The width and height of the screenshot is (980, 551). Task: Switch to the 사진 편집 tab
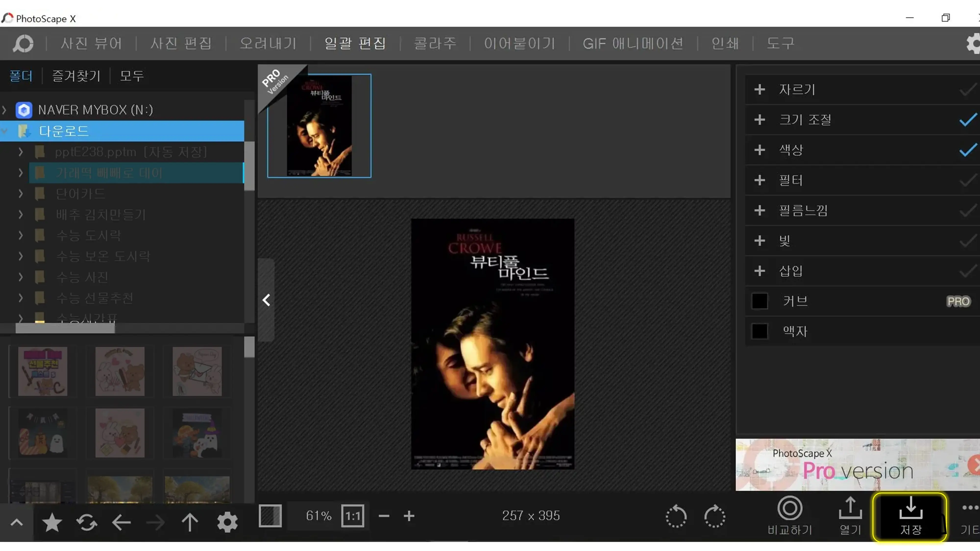[x=181, y=43]
